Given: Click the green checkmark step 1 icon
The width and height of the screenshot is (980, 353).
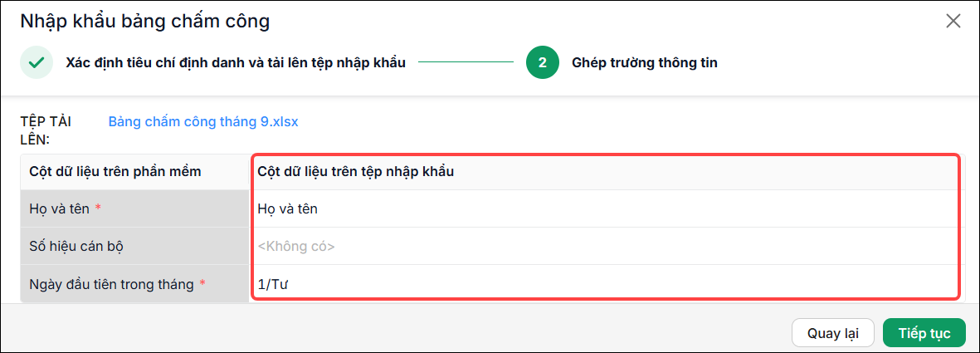Looking at the screenshot, I should (x=37, y=62).
